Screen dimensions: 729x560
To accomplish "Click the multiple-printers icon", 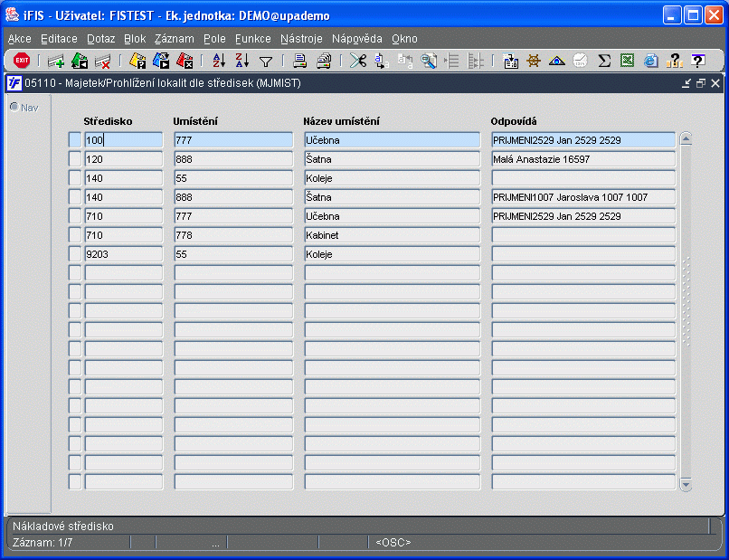I will 324,61.
